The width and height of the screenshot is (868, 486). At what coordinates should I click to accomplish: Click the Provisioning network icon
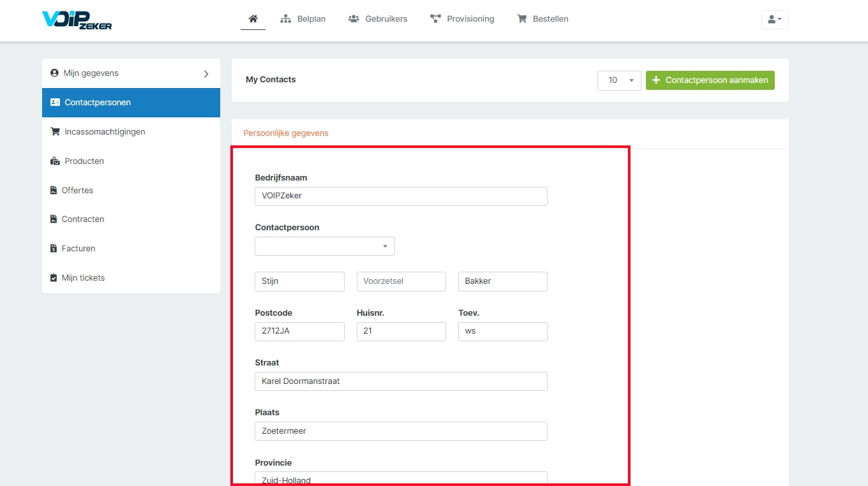coord(435,19)
